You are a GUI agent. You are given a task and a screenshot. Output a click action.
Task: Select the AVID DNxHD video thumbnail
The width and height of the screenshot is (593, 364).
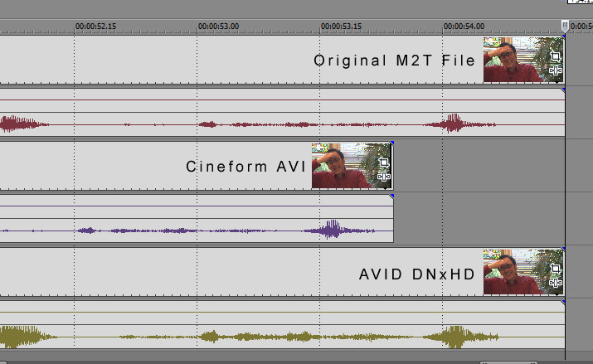523,272
